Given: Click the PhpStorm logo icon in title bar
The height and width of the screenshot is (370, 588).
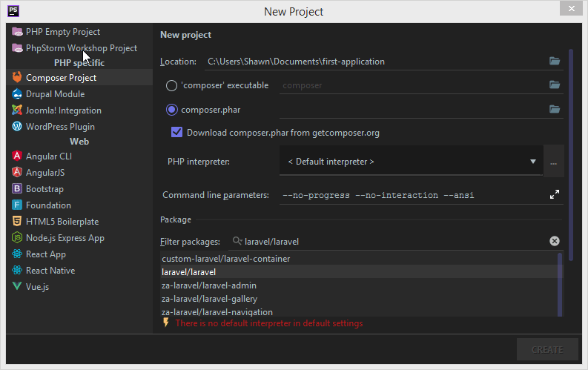Looking at the screenshot, I should tap(13, 11).
